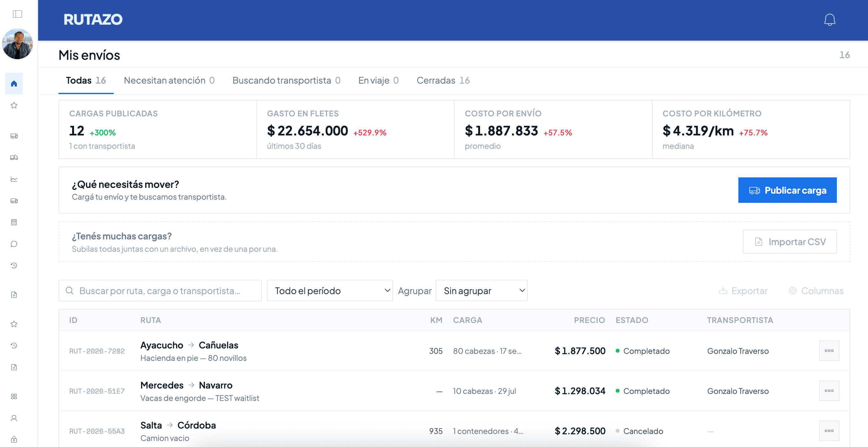Open the padlock icon in sidebar
This screenshot has width=868, height=447.
pos(14,440)
